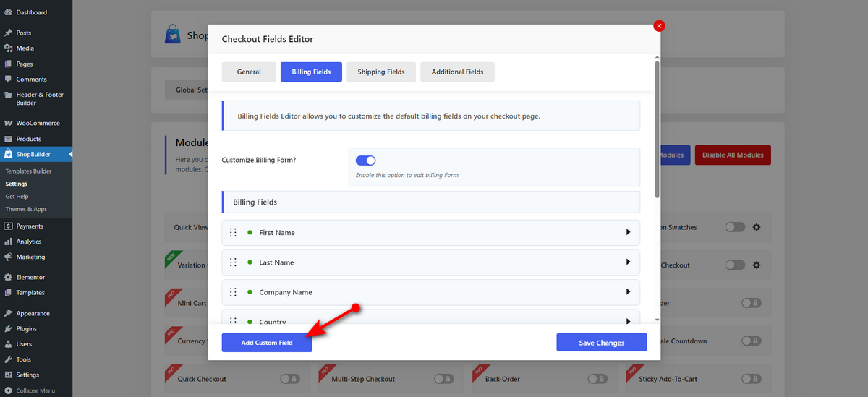Click the Checkout Fields Editor title
The image size is (868, 397).
point(268,39)
